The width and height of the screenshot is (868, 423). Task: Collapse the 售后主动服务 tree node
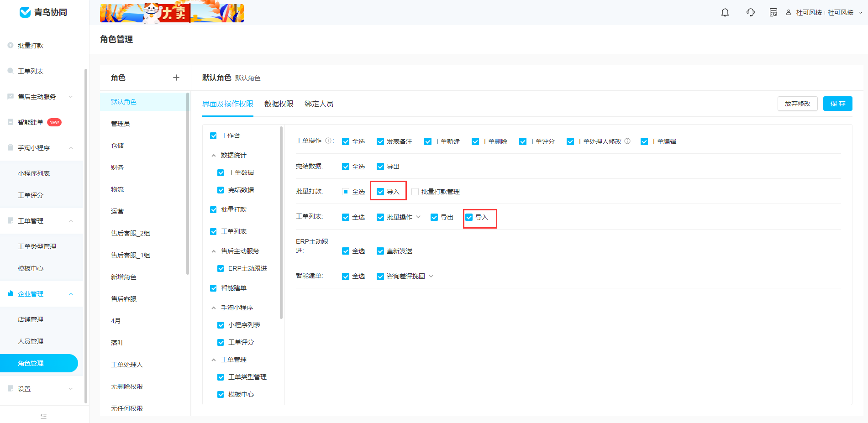coord(214,251)
